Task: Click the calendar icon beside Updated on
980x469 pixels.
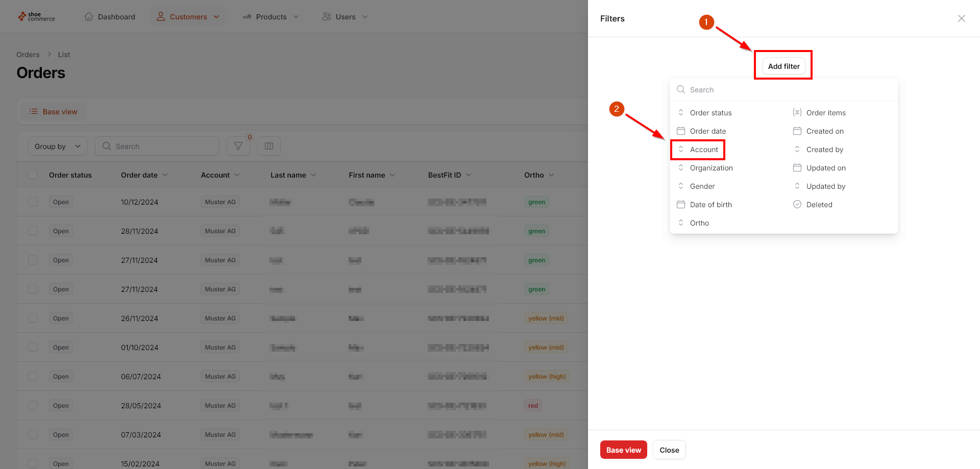Action: (797, 167)
